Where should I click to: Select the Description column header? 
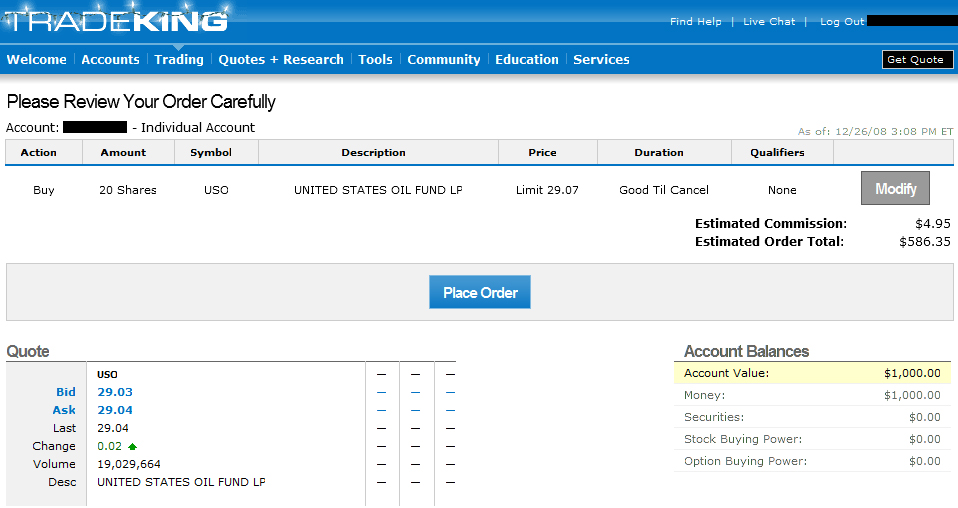373,152
